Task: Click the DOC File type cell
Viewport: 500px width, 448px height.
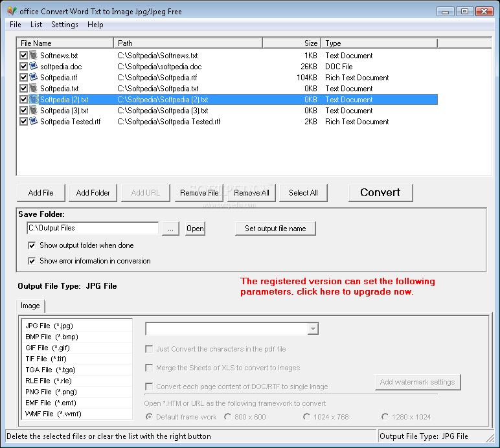Action: pyautogui.click(x=339, y=67)
